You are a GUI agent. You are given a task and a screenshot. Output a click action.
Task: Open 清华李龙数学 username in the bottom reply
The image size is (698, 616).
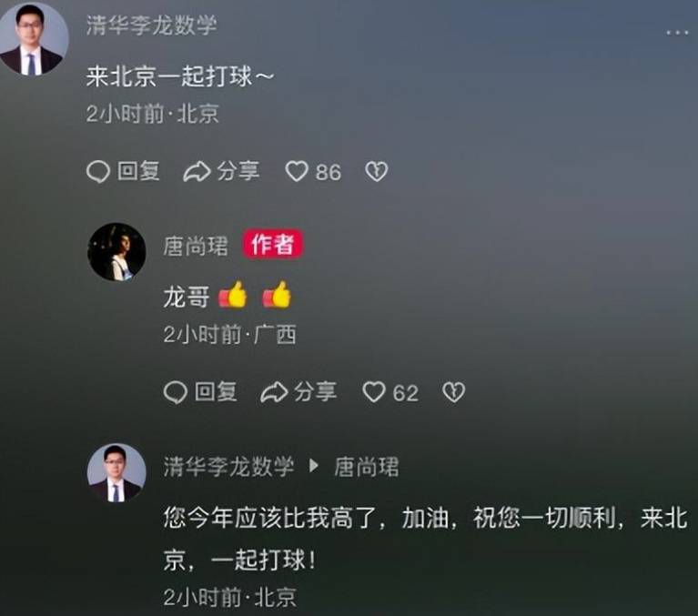coord(228,467)
